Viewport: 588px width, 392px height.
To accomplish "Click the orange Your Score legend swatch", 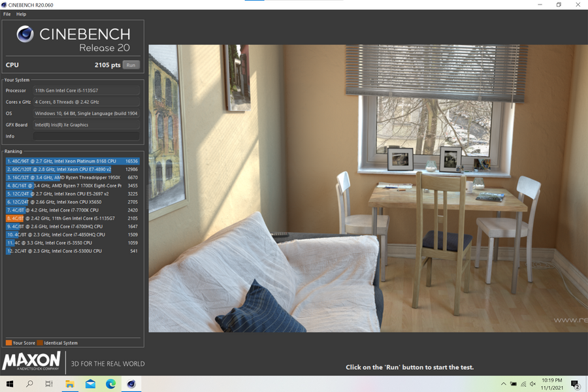I will (8, 343).
